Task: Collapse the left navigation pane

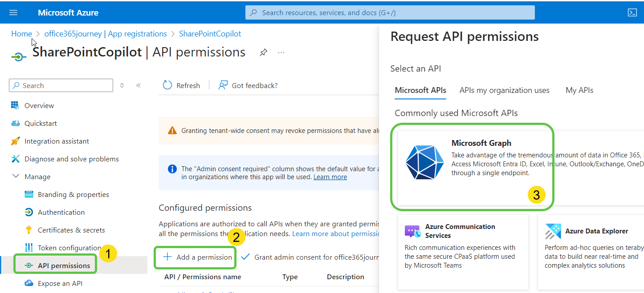Action: (x=138, y=85)
